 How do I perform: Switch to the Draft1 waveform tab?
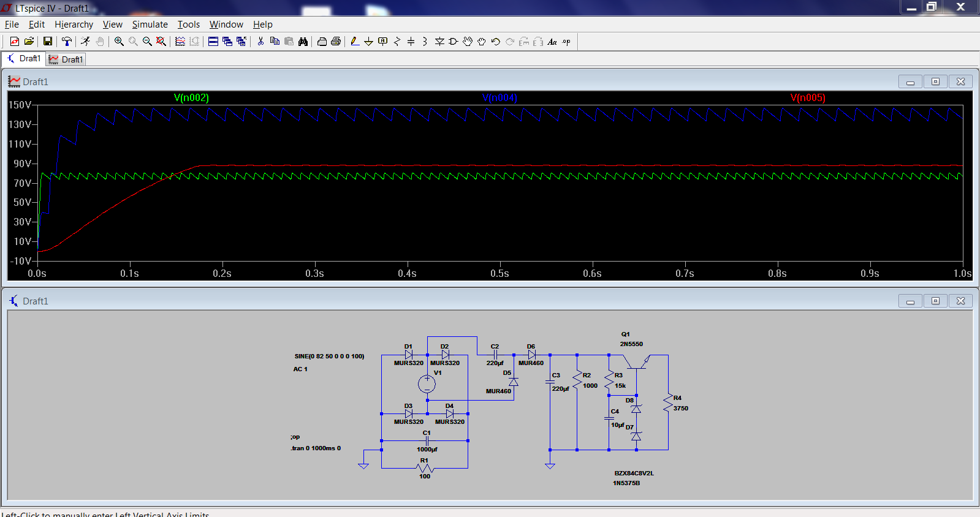(66, 59)
